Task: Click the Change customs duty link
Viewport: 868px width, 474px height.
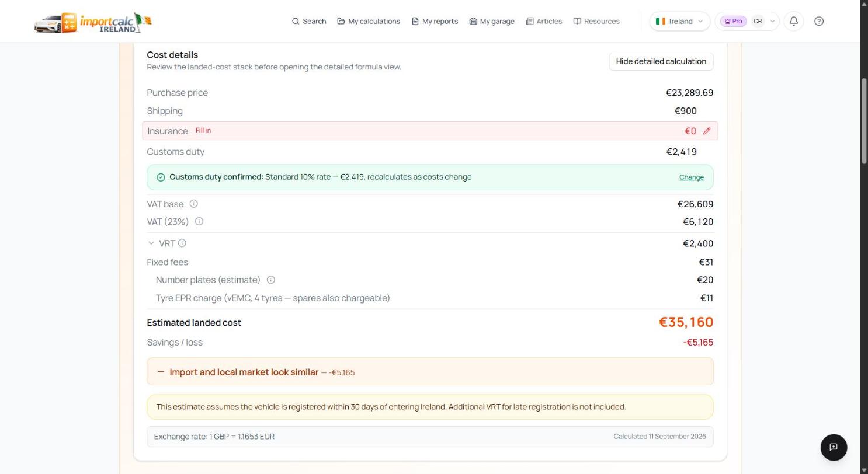Action: click(x=691, y=177)
